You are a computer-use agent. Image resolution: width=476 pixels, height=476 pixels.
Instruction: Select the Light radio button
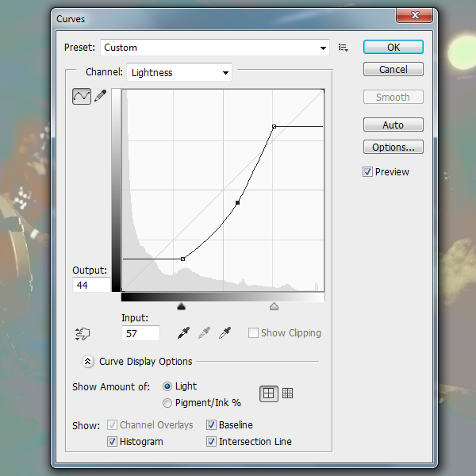coord(167,386)
